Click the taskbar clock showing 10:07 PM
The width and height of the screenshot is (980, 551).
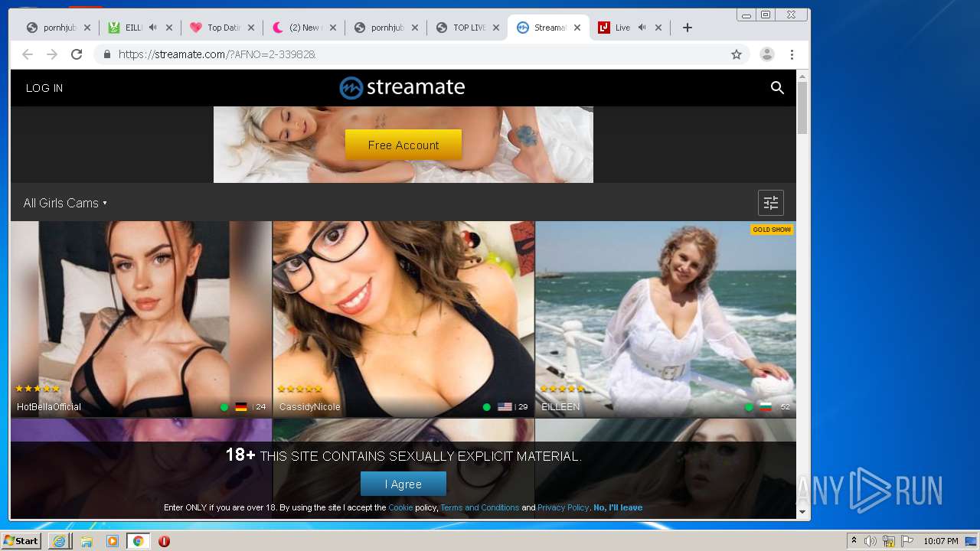[940, 541]
